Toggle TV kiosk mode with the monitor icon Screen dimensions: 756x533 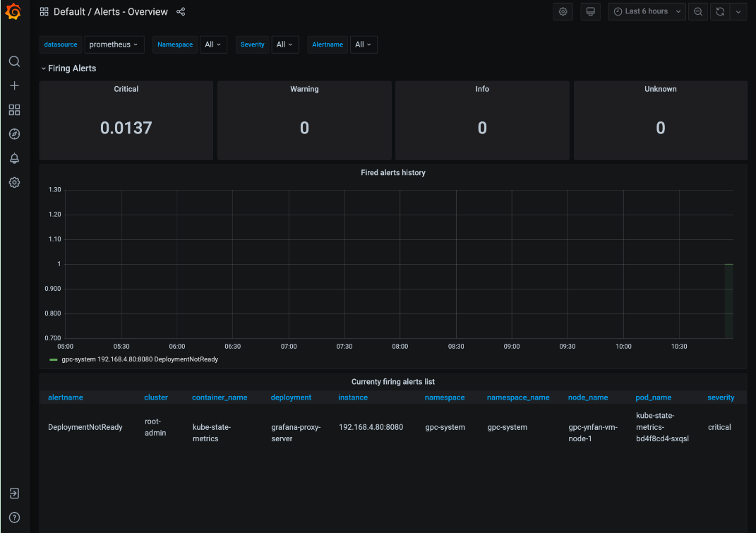pyautogui.click(x=590, y=11)
